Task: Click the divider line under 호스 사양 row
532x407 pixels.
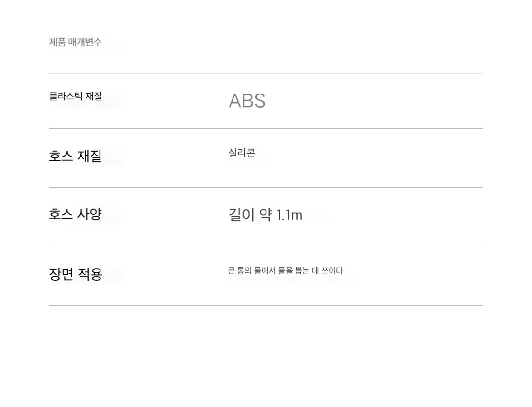Action: [266, 246]
